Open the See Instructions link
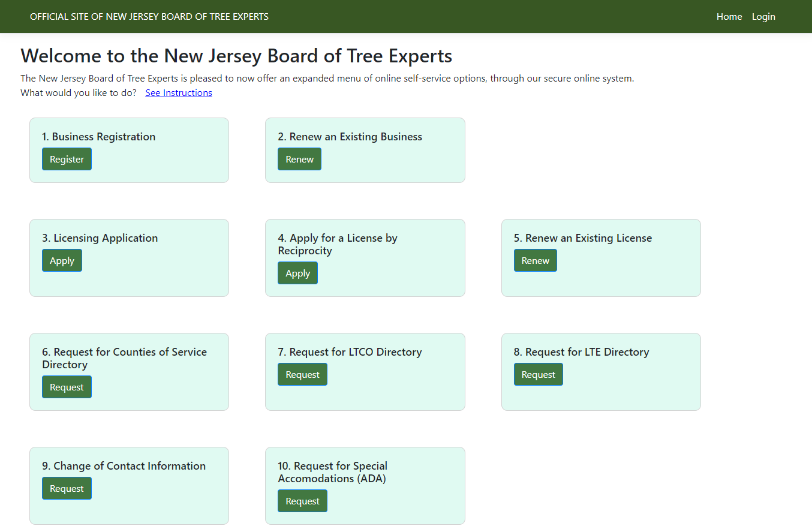The width and height of the screenshot is (812, 532). pyautogui.click(x=179, y=92)
